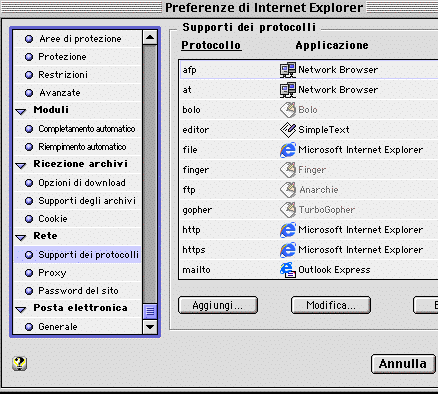Click the Network Browser icon in at row
Viewport: 438px width, 394px height.
[288, 90]
